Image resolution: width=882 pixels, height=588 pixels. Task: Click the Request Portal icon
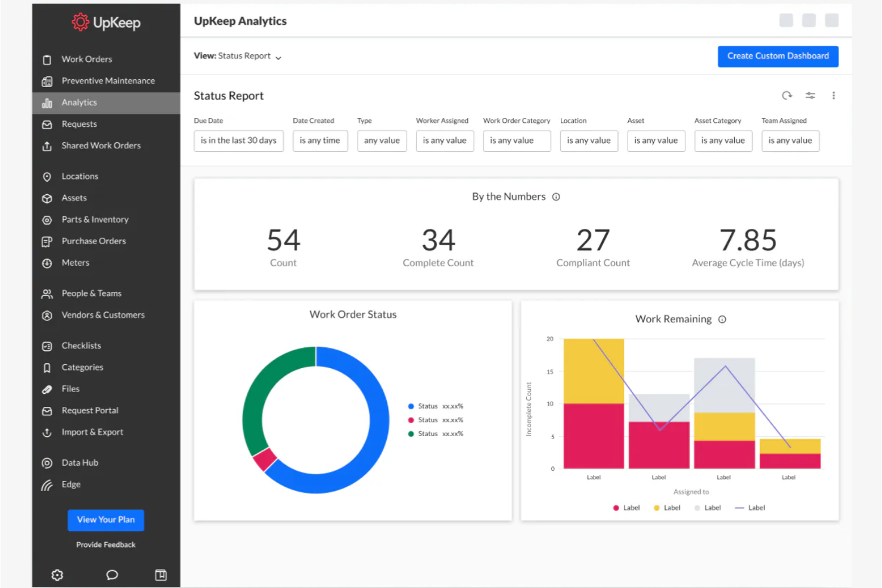click(47, 411)
